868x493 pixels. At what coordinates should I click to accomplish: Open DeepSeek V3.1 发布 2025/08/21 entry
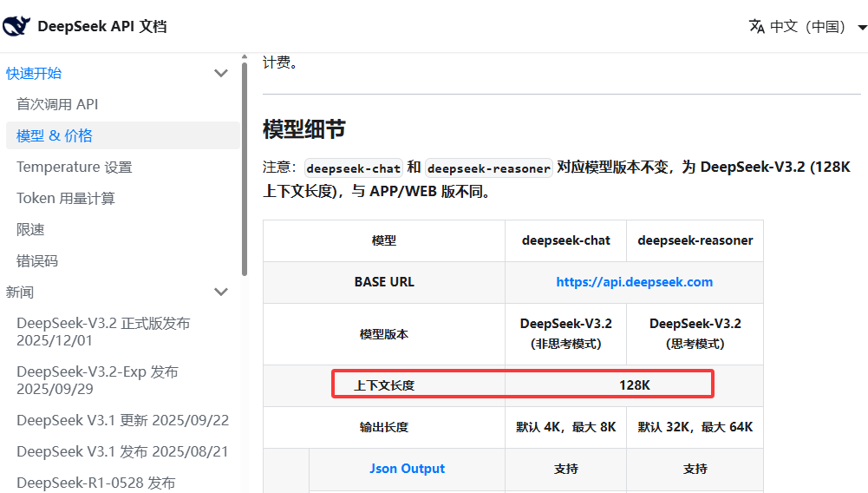point(122,451)
